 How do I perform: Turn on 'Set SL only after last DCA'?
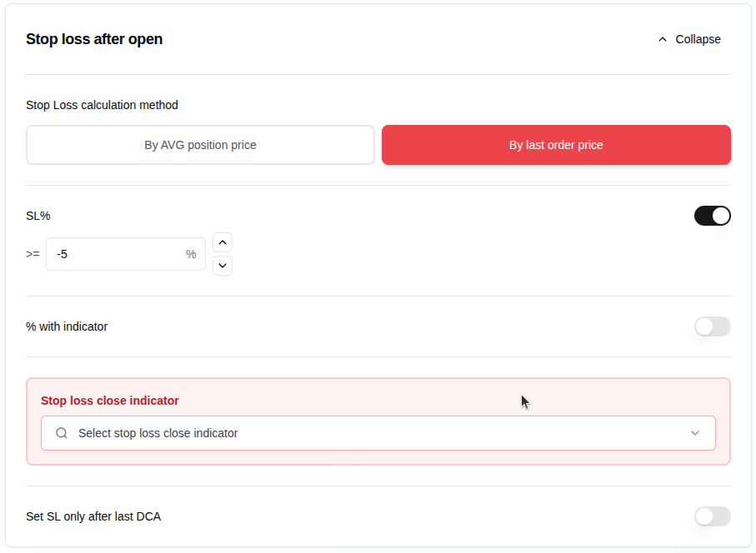click(x=712, y=516)
